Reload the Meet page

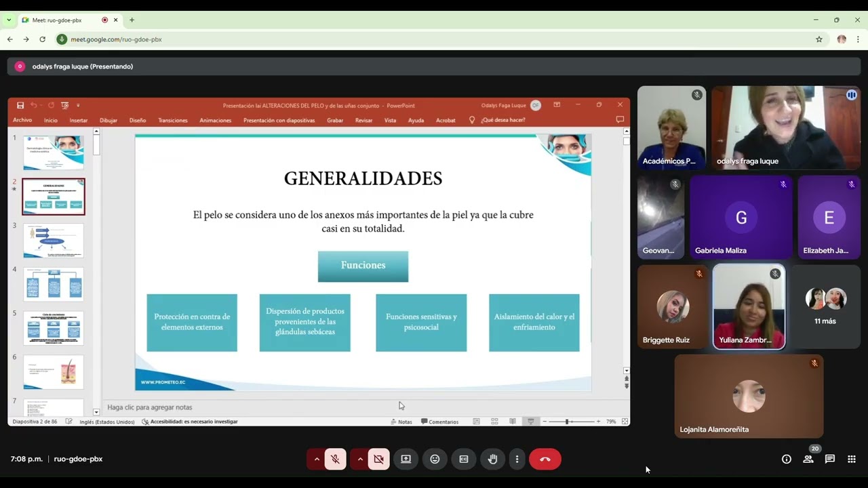42,39
